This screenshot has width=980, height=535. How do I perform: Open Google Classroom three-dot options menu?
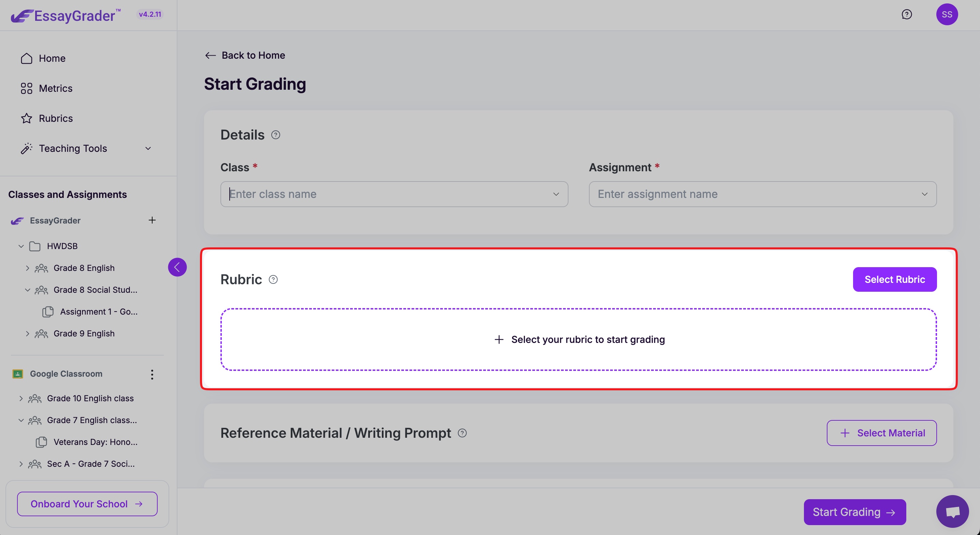(x=152, y=374)
